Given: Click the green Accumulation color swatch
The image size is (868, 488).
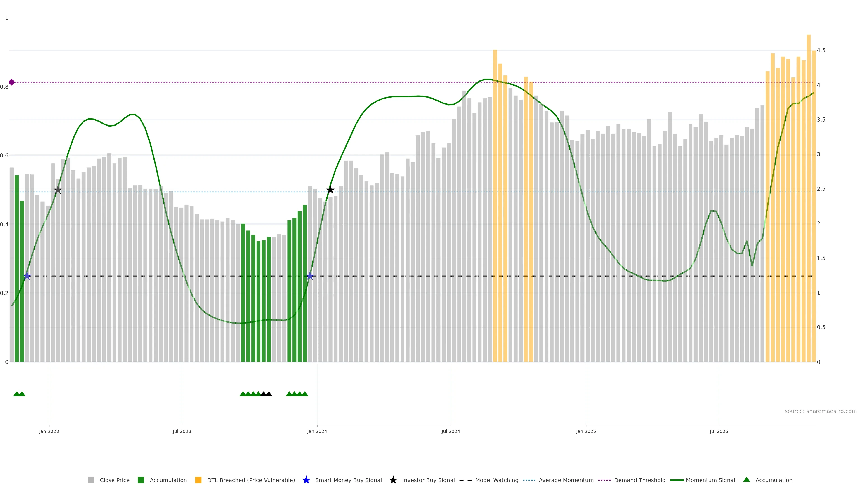Looking at the screenshot, I should click(141, 480).
